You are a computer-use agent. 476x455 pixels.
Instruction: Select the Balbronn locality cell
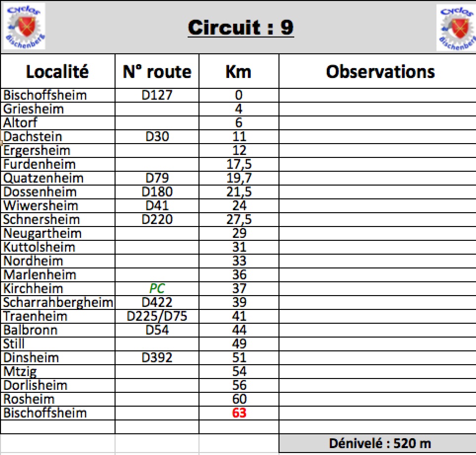point(58,330)
